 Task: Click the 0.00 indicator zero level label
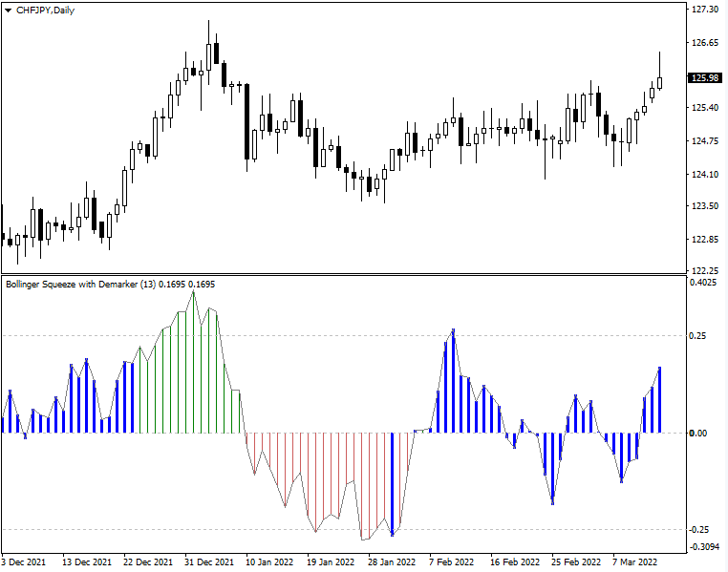[x=698, y=434]
